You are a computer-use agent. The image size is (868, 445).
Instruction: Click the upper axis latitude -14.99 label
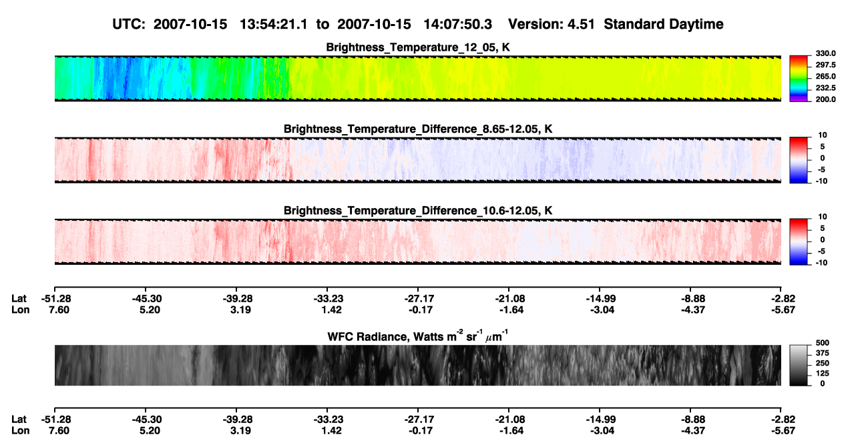pos(600,299)
